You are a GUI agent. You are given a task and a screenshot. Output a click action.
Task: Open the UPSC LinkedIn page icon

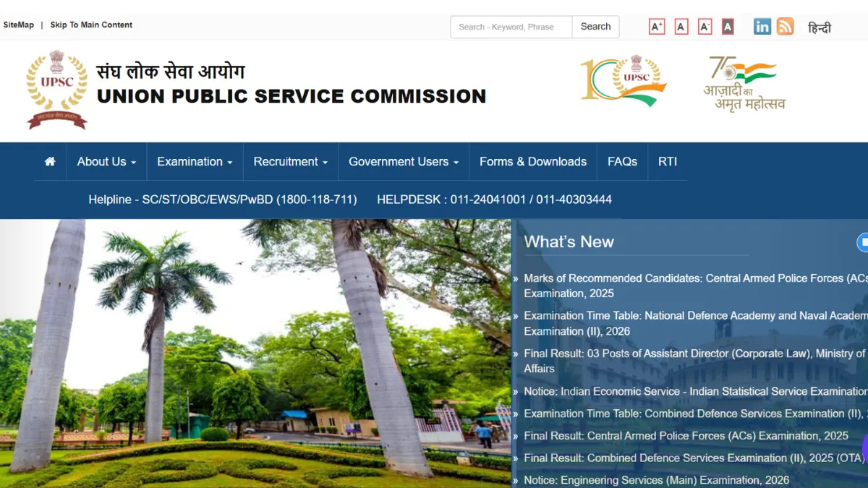pyautogui.click(x=762, y=27)
